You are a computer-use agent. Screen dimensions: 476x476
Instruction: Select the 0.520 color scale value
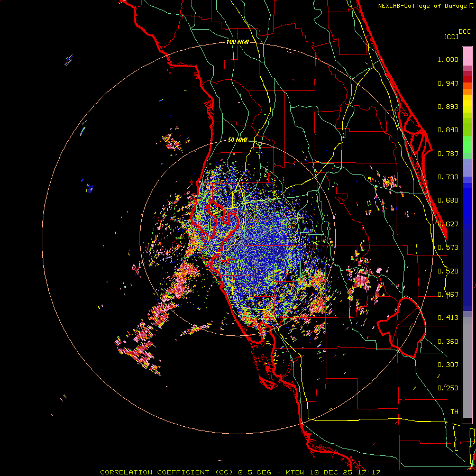click(x=448, y=271)
